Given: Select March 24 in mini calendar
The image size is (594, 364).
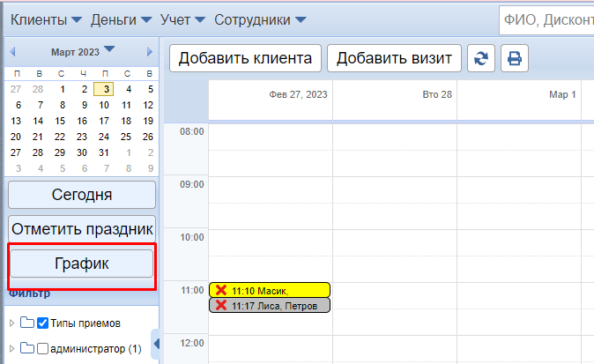Looking at the screenshot, I should [x=104, y=137].
